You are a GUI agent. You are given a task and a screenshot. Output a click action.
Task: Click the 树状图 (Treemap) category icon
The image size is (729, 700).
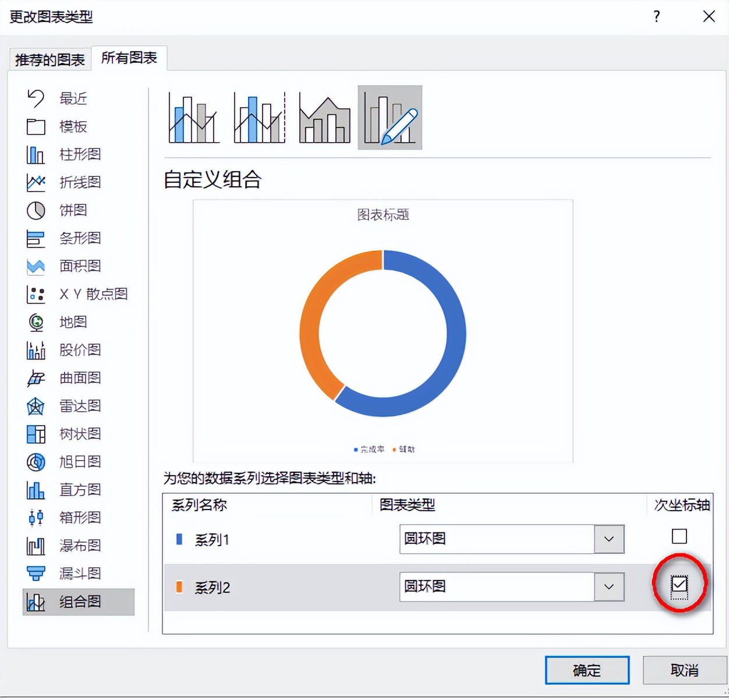(35, 434)
